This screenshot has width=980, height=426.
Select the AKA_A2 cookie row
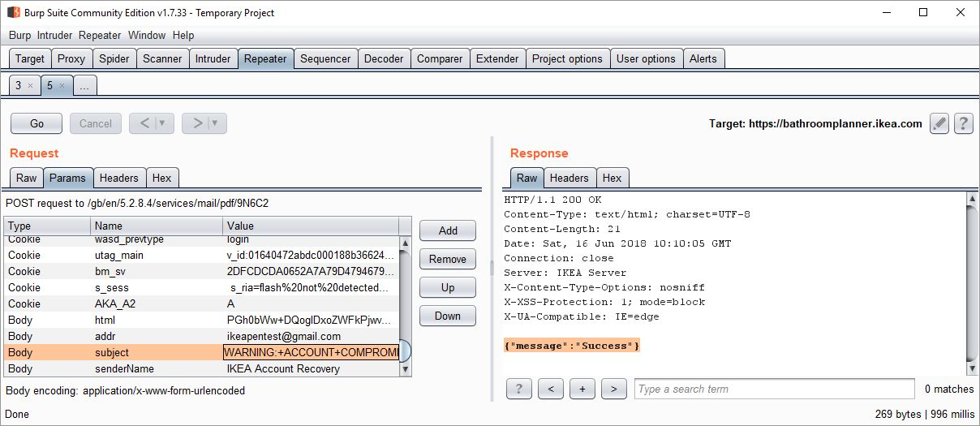point(202,303)
